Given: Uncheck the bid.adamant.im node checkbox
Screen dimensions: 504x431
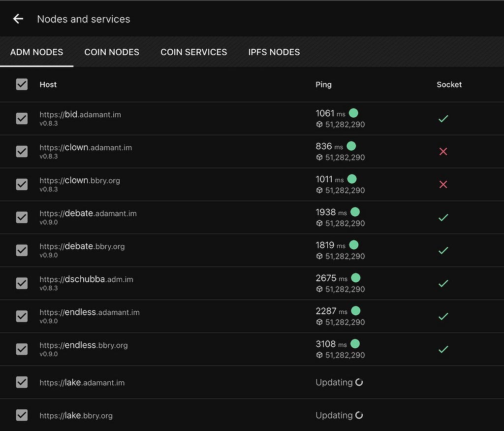Looking at the screenshot, I should coord(22,119).
